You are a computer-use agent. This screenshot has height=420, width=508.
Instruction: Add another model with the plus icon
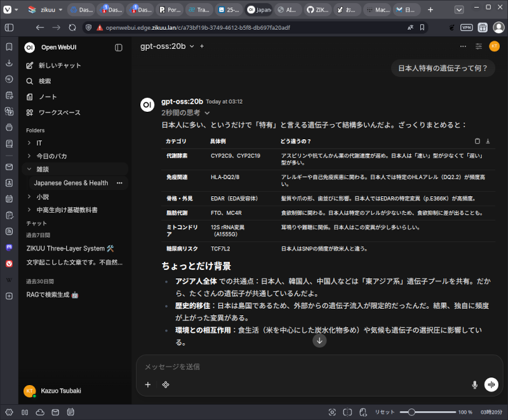coord(202,46)
